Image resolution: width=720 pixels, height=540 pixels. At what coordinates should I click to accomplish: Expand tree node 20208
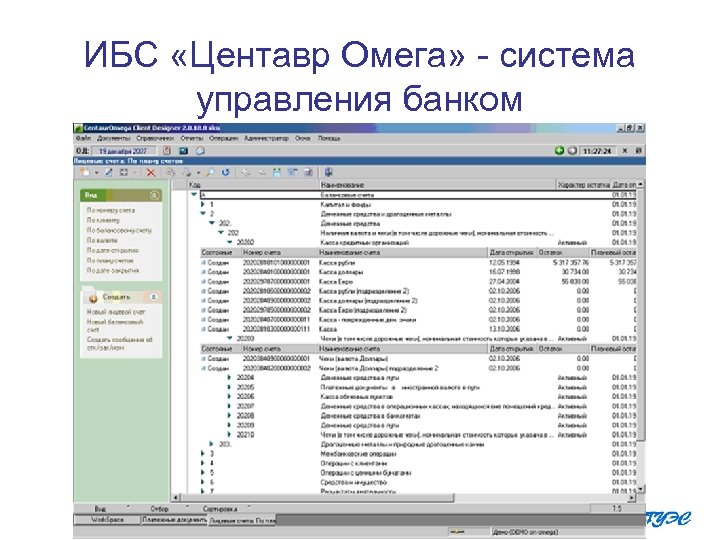click(x=229, y=416)
